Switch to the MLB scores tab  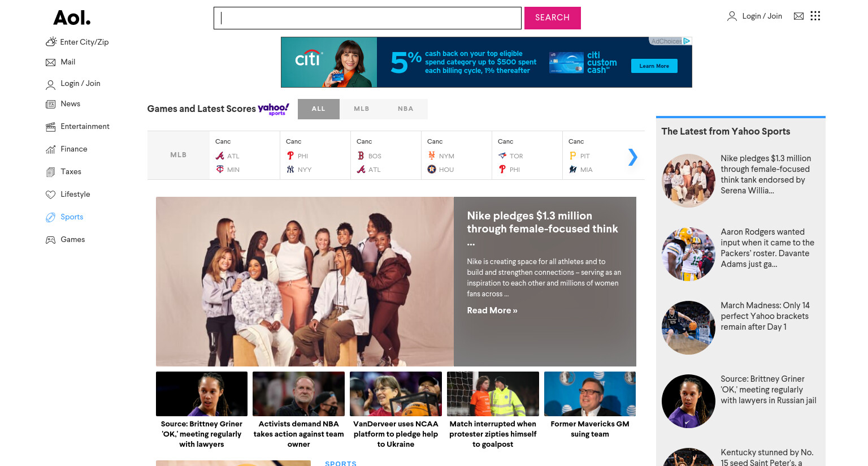tap(362, 109)
